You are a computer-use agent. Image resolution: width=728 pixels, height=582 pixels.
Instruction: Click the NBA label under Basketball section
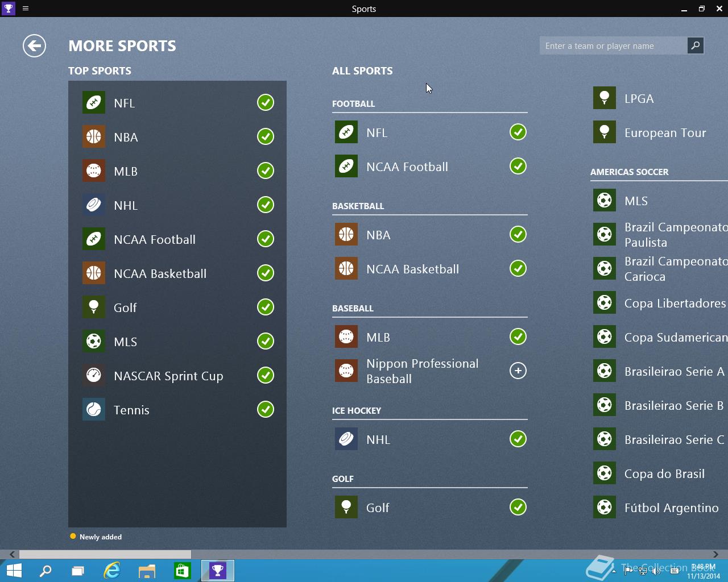pos(378,235)
